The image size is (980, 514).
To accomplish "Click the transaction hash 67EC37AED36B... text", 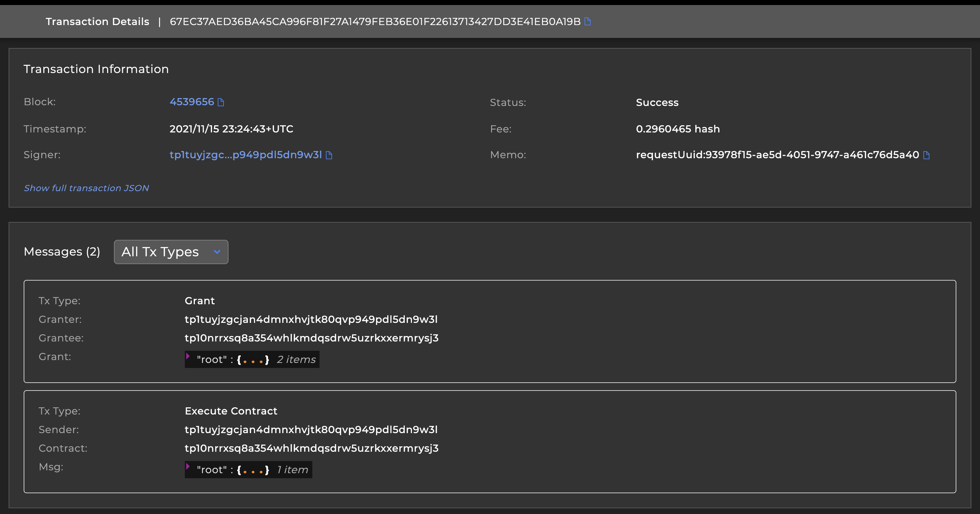I will 375,21.
